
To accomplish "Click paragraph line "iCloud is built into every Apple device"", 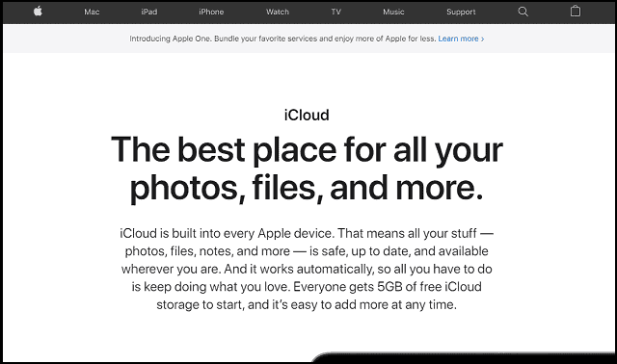I will coord(307,233).
